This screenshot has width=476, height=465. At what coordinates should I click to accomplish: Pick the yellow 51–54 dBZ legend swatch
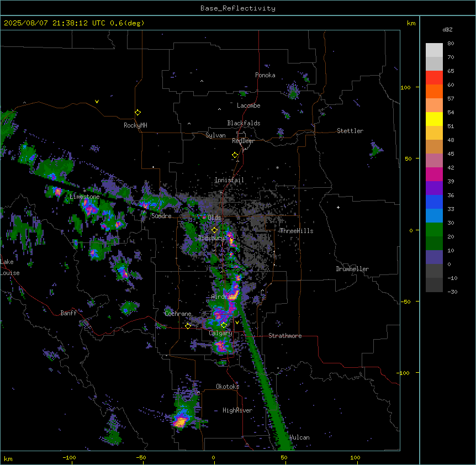click(434, 119)
